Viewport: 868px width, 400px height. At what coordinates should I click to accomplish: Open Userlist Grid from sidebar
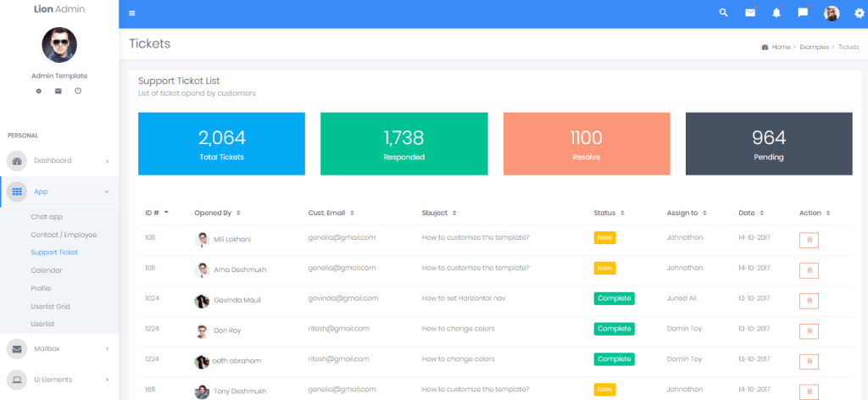(x=50, y=306)
